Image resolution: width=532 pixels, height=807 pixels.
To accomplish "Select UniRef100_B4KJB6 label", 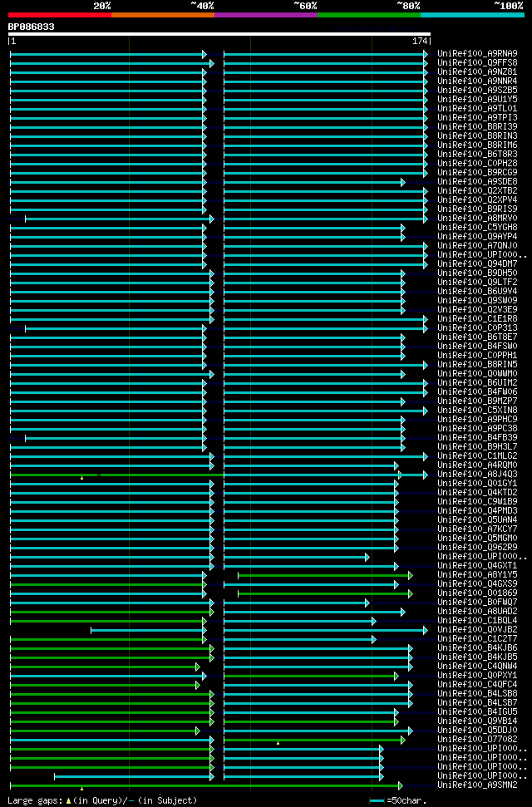I will point(477,648).
